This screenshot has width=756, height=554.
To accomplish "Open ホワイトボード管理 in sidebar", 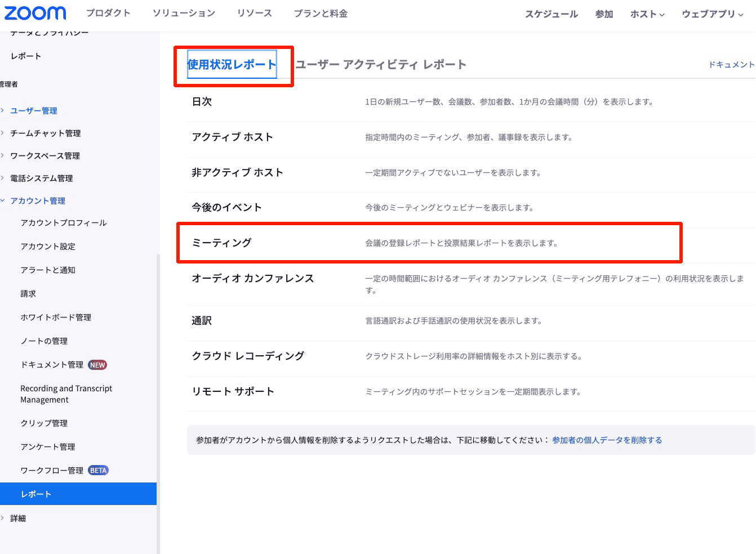I will [56, 318].
